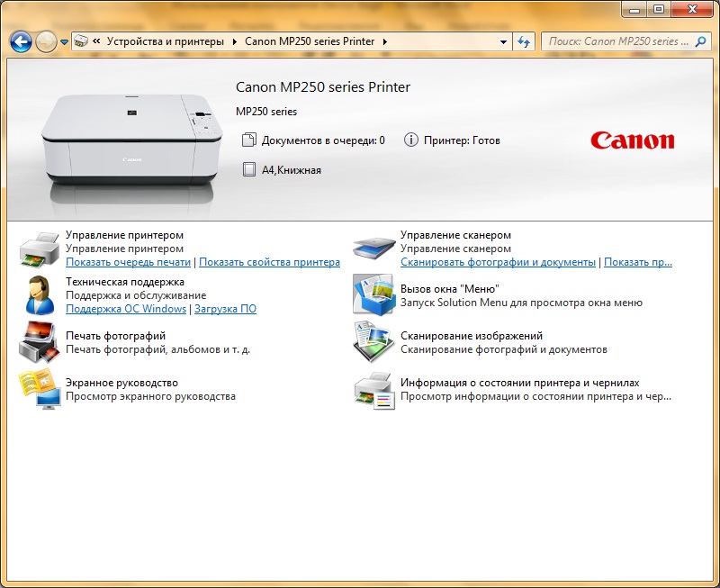Viewport: 720px width, 588px height.
Task: Select Canon MP250 series Printer breadcrumb
Action: (310, 41)
